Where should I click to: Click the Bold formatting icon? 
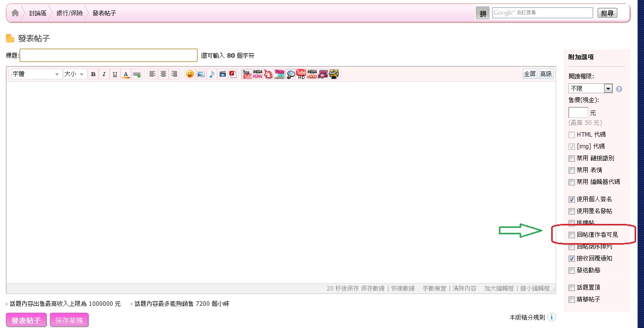coord(93,74)
